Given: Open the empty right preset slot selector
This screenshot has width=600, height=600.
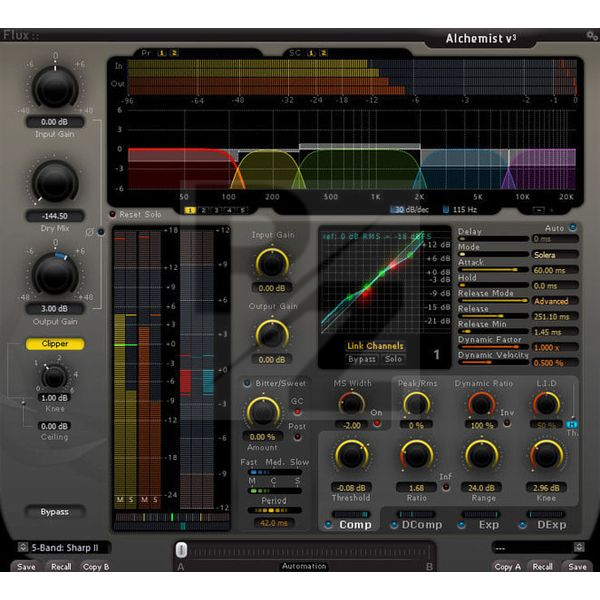Looking at the screenshot, I should (538, 548).
